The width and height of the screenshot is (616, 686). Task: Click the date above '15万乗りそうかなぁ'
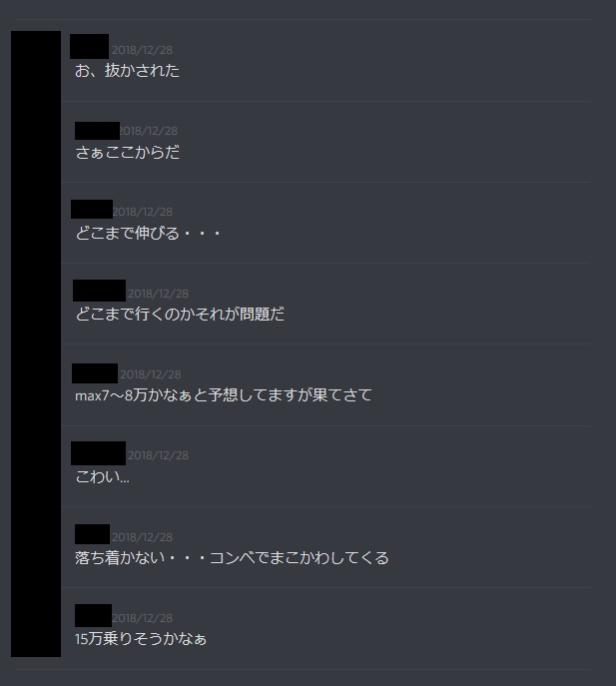142,618
